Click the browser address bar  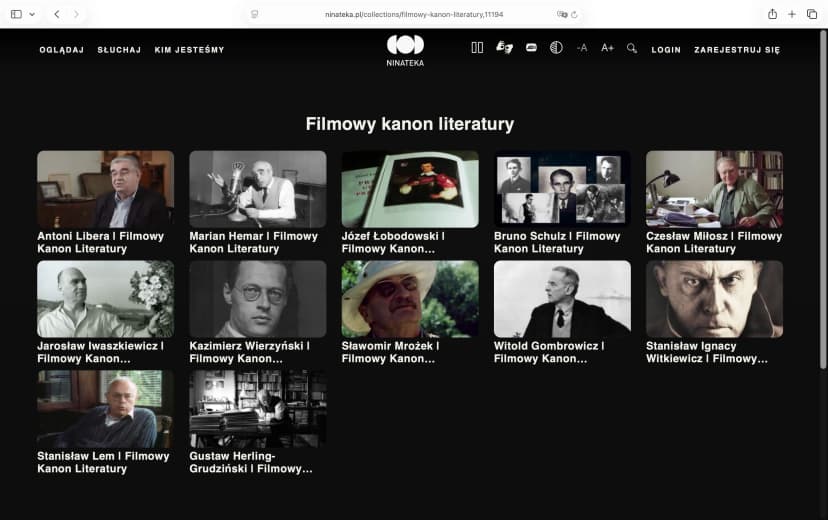(413, 14)
